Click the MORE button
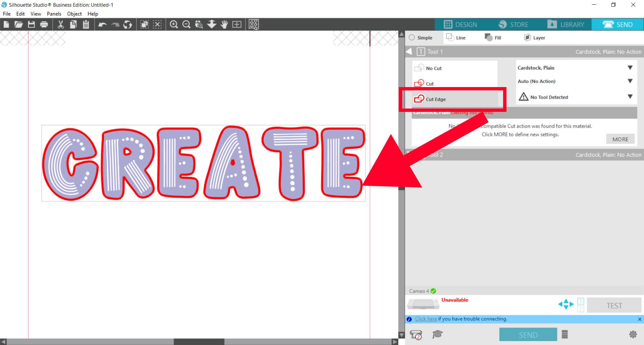This screenshot has width=644, height=345. click(x=620, y=139)
